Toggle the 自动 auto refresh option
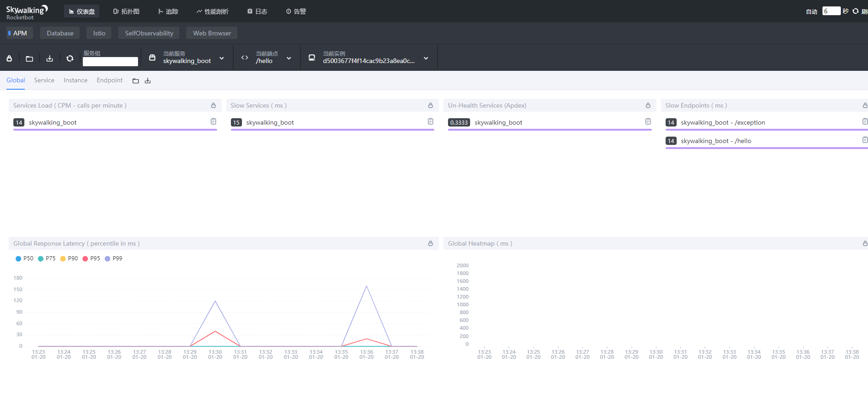 coord(811,11)
